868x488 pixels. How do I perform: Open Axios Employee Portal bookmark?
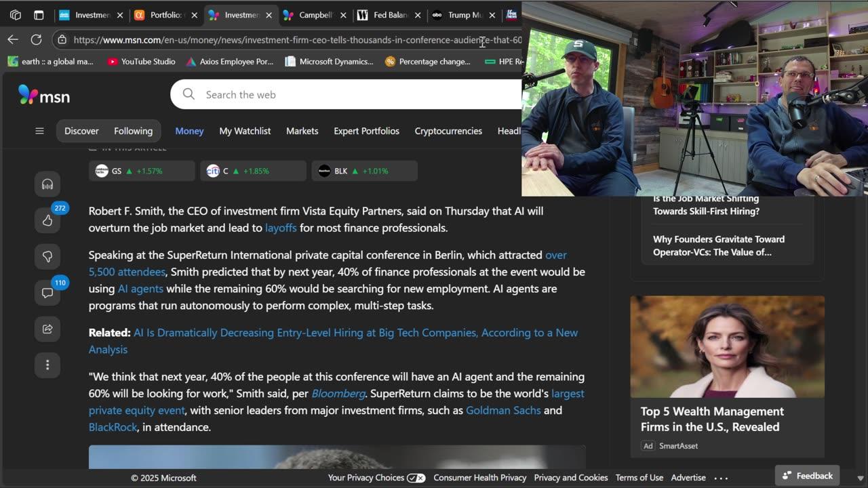(x=230, y=62)
